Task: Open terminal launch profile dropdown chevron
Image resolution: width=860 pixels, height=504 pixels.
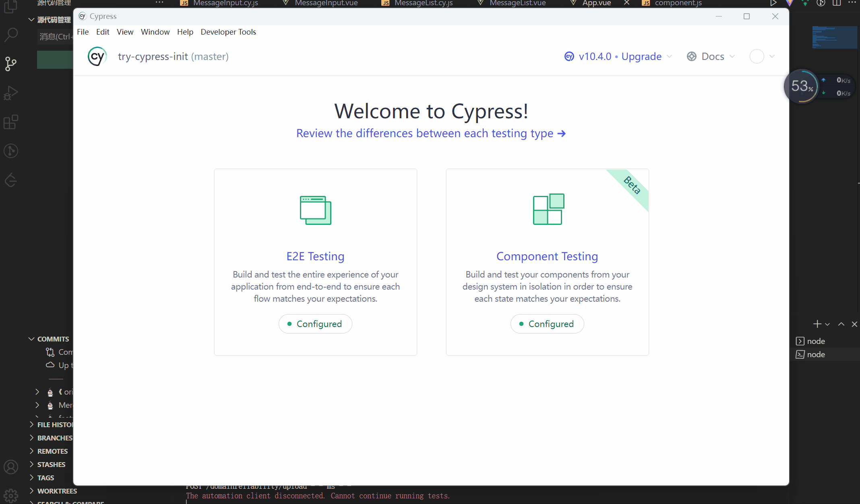Action: (827, 324)
